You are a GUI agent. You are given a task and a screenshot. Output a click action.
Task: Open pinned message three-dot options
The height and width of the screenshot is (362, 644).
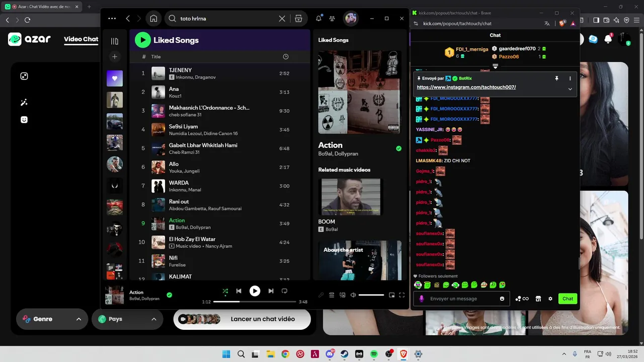tap(570, 78)
